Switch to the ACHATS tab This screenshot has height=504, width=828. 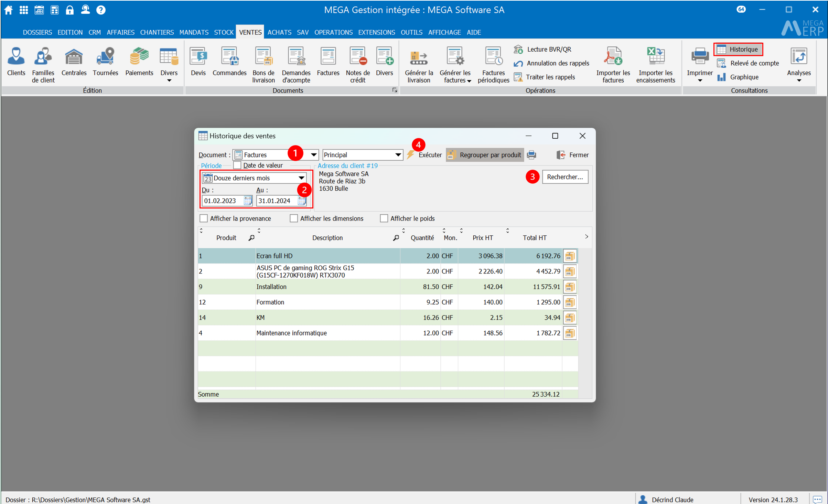279,32
